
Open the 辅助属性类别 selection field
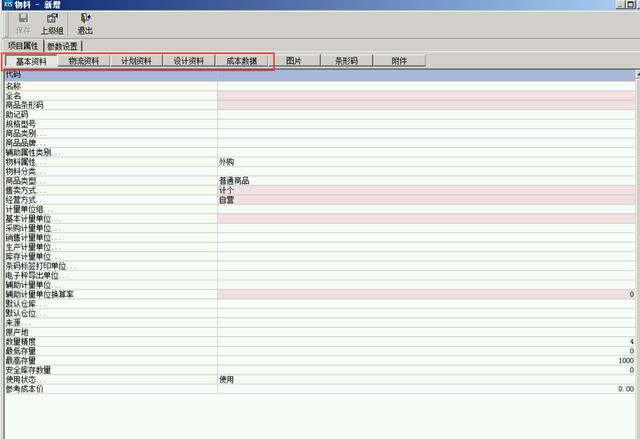coord(426,152)
